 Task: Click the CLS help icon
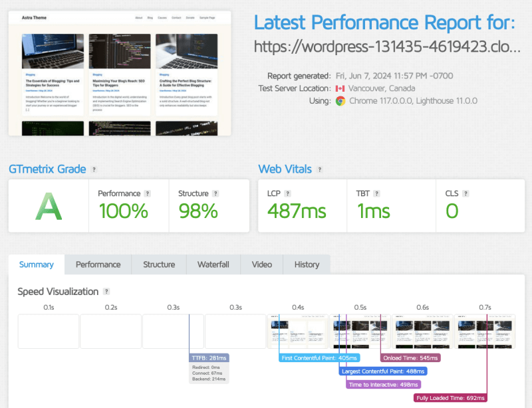465,193
